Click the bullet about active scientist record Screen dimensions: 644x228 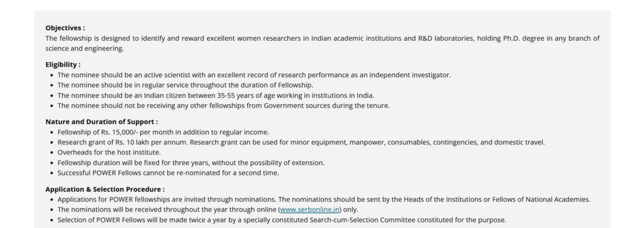pyautogui.click(x=254, y=75)
